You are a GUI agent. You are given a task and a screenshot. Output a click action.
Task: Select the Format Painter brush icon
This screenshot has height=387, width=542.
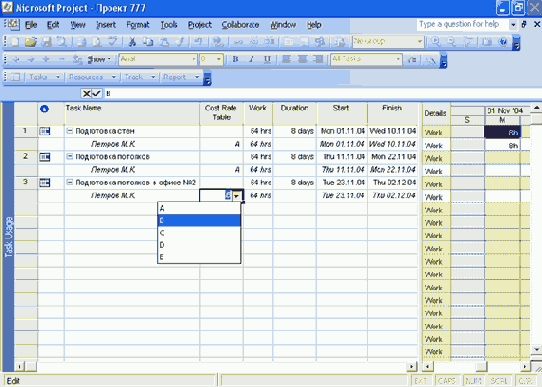[x=179, y=42]
